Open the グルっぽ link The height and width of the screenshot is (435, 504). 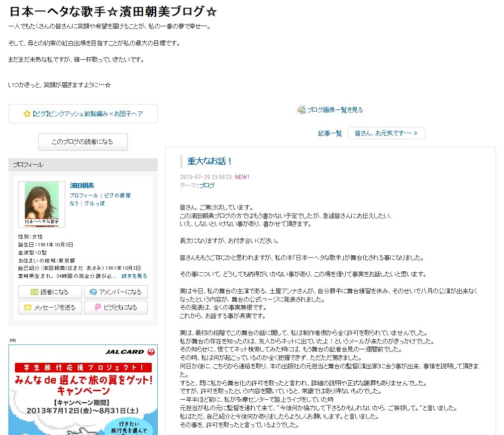pyautogui.click(x=95, y=203)
